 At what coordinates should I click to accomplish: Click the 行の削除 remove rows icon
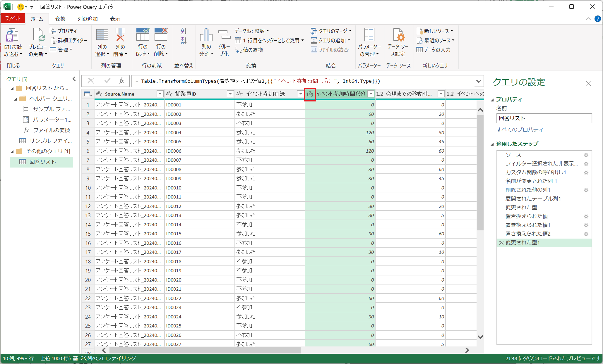(x=161, y=34)
